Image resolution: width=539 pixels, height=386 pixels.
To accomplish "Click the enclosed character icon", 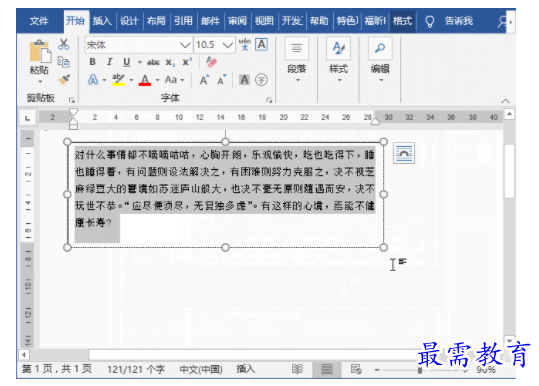I will [x=261, y=80].
